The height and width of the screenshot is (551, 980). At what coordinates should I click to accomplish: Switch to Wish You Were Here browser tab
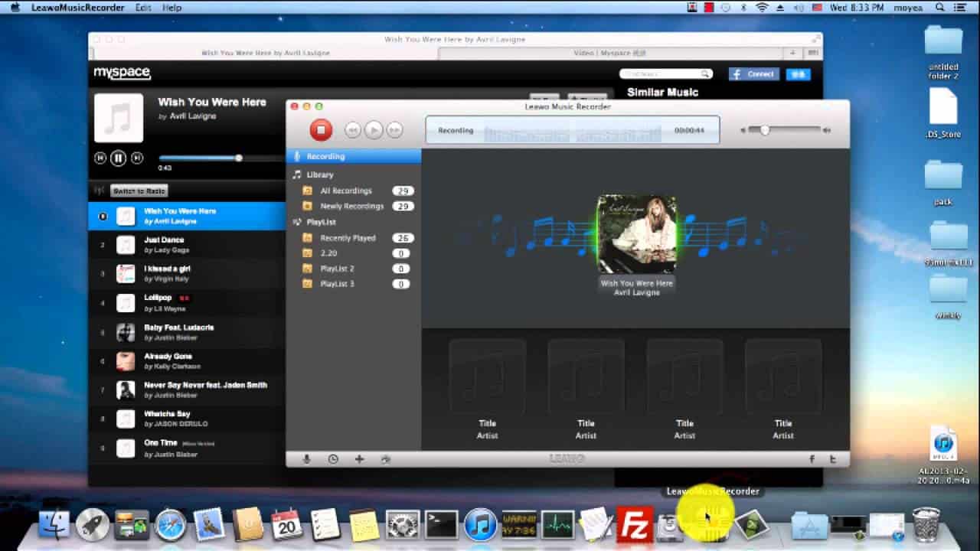tap(265, 54)
